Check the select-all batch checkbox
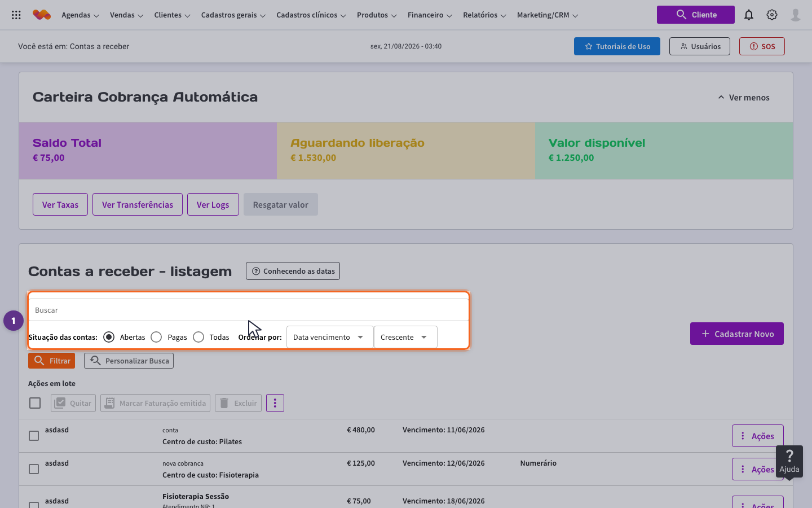This screenshot has height=508, width=812. (x=35, y=403)
